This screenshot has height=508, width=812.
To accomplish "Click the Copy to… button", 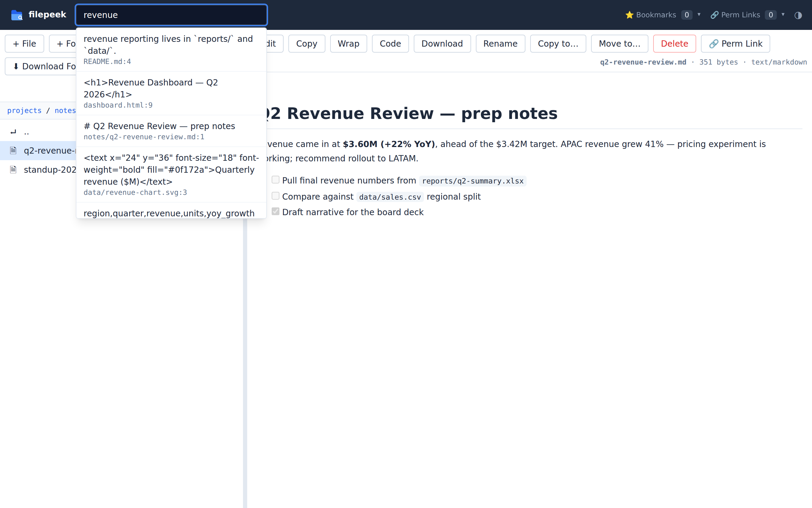I will pyautogui.click(x=558, y=44).
